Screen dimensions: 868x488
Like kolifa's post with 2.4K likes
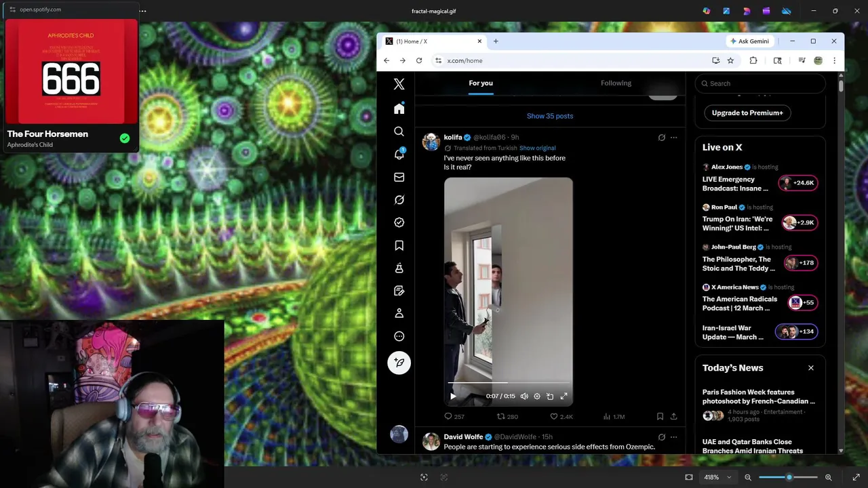pyautogui.click(x=561, y=417)
